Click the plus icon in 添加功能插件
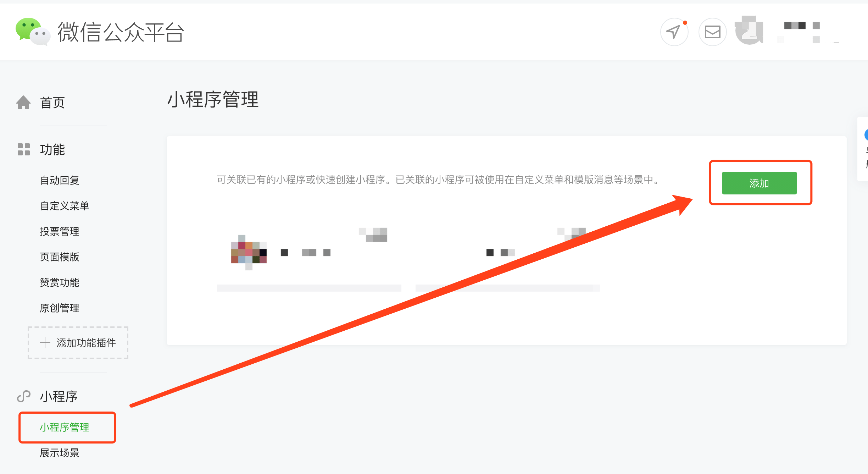 45,342
